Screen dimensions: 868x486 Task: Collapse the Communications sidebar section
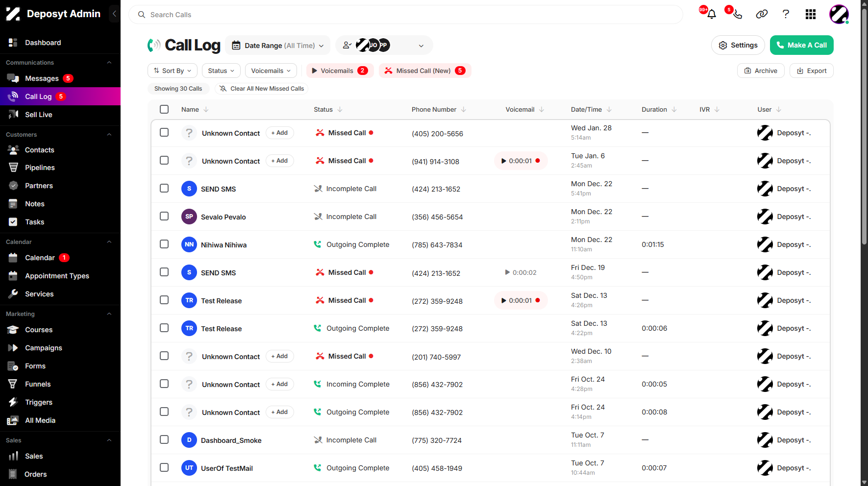coord(109,63)
